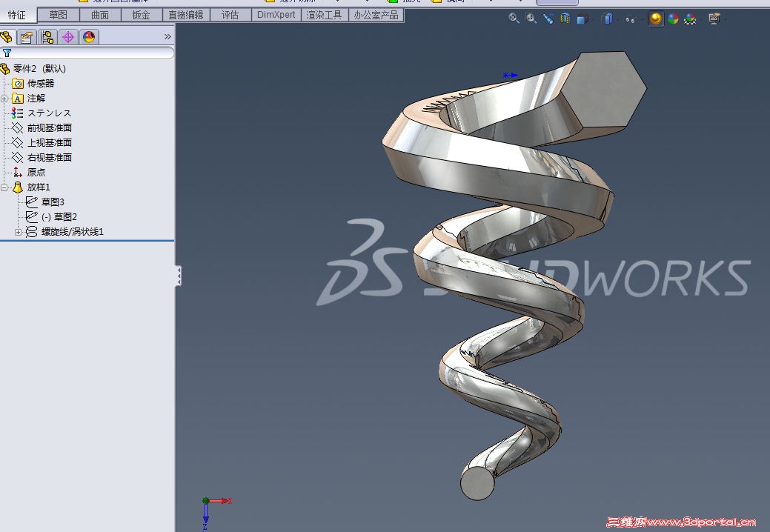
Task: Select the 原点 origin item
Action: click(36, 172)
